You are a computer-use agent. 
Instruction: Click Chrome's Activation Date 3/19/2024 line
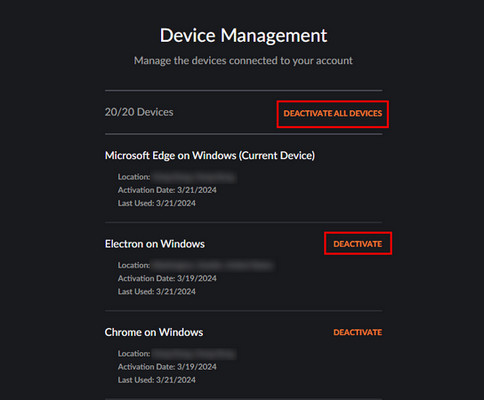point(167,367)
